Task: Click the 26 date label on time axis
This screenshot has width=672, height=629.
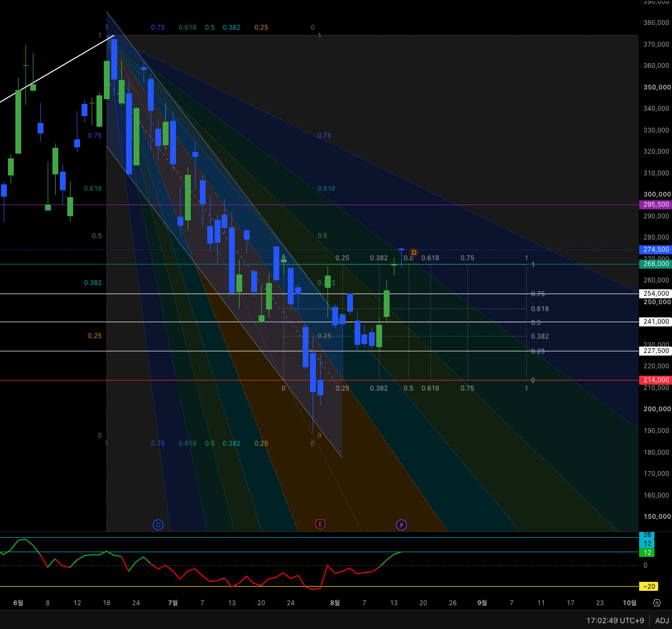Action: pyautogui.click(x=453, y=603)
